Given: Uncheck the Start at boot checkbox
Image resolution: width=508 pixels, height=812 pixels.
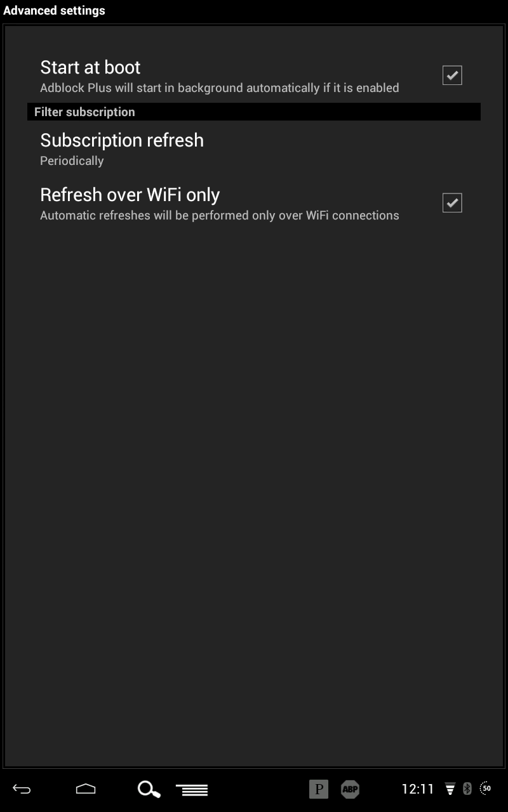Looking at the screenshot, I should tap(452, 75).
